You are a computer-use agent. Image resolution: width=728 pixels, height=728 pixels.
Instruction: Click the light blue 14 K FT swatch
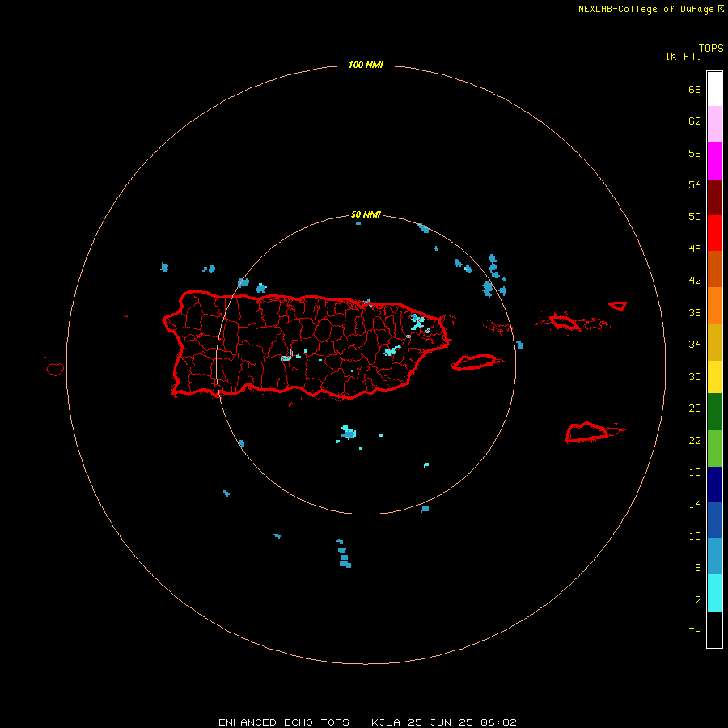point(714,557)
